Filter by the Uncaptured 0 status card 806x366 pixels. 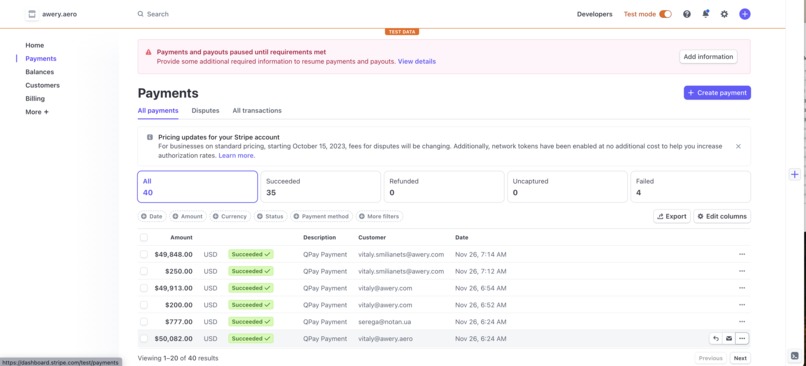567,187
